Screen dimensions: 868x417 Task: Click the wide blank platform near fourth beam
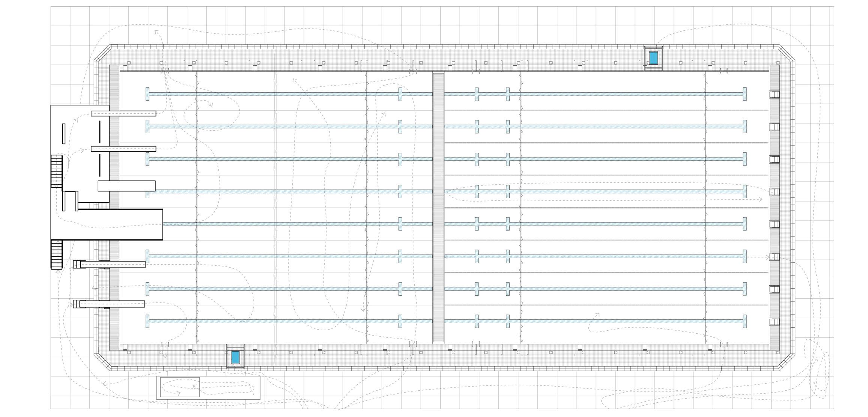pos(126,186)
